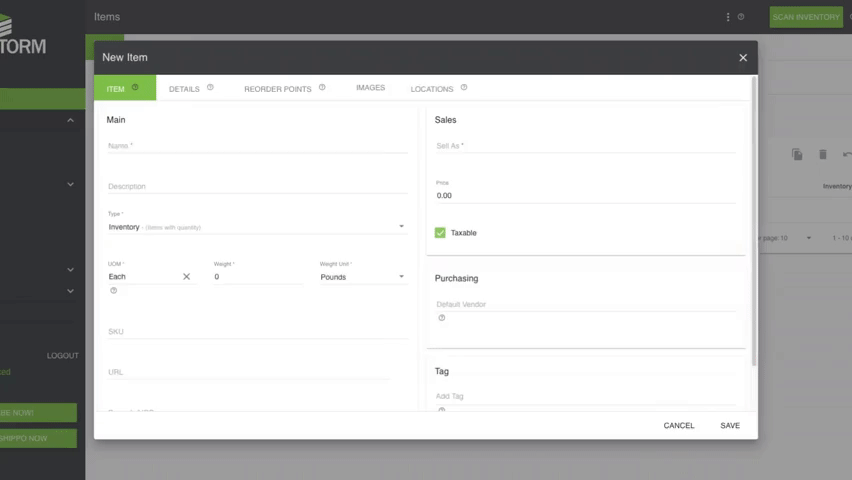Click the help icon beside REORDER POINTS
Image resolution: width=852 pixels, height=480 pixels.
click(x=322, y=87)
